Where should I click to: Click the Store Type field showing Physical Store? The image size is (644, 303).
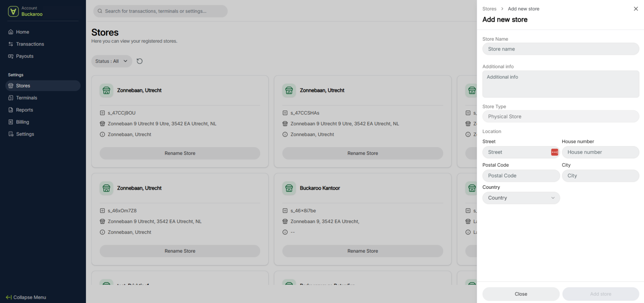[560, 117]
